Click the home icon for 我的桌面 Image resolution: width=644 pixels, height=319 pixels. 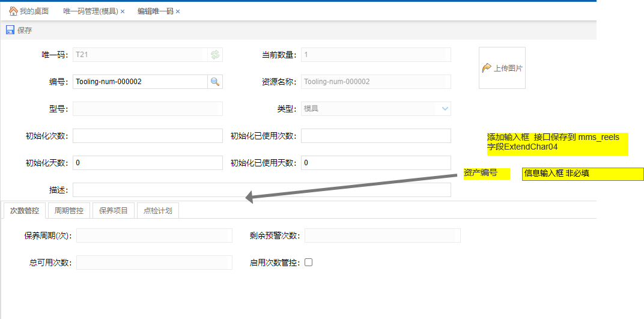13,11
